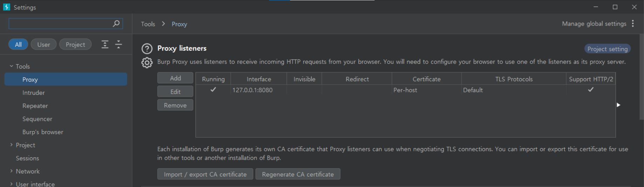Viewport: 644px width, 187px height.
Task: Toggle Support HTTP/2 checkmark for the listener
Action: point(591,89)
